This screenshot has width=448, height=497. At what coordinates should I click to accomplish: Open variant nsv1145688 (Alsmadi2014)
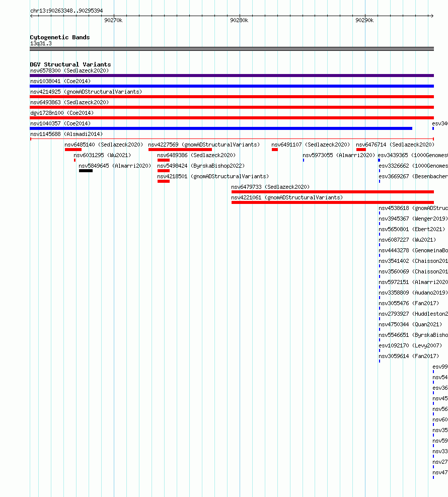[x=66, y=134]
